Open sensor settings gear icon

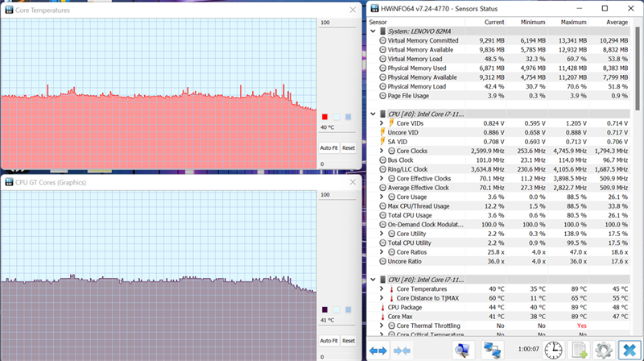point(604,351)
